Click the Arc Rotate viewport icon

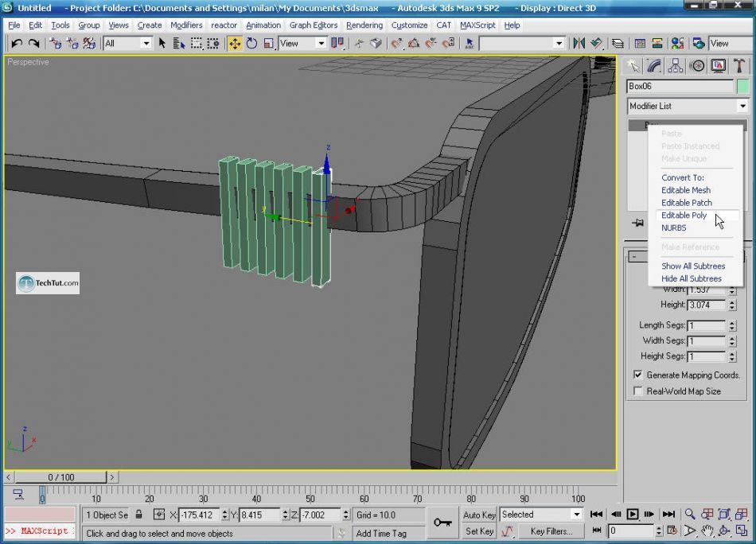point(724,530)
